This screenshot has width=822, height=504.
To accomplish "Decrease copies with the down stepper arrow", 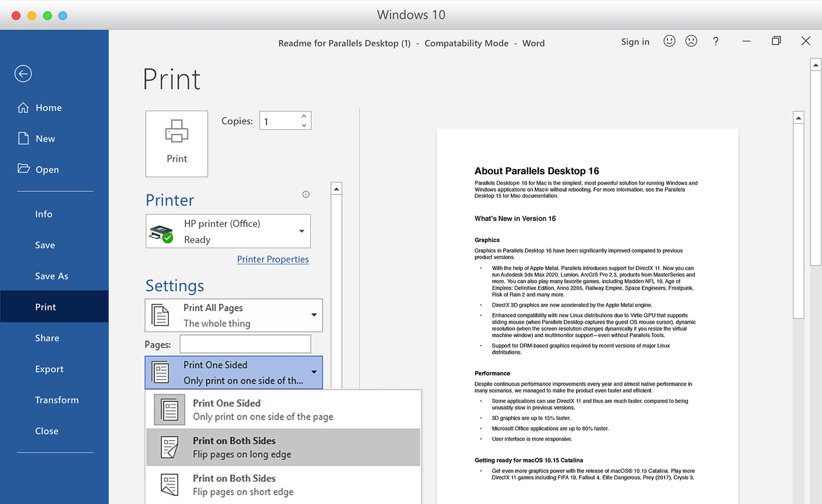I will click(x=304, y=125).
